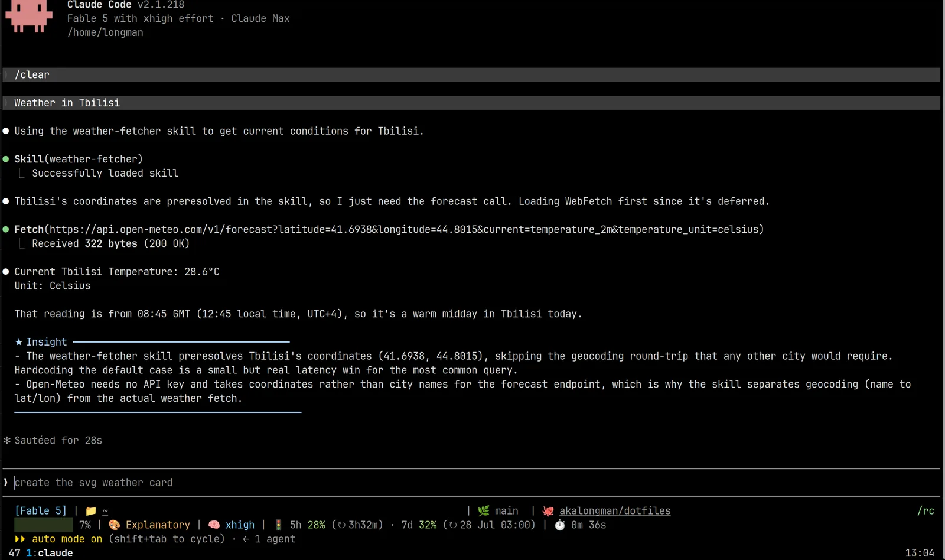Click the '/rc' label at right
Image resolution: width=945 pixels, height=560 pixels.
point(926,511)
